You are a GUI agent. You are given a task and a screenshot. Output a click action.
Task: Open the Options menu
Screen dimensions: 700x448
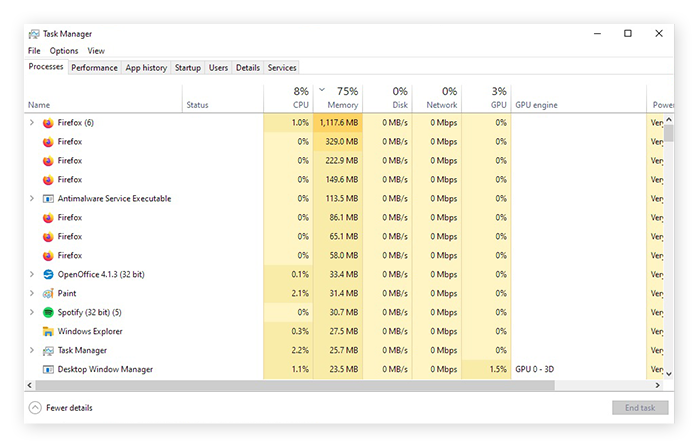64,51
